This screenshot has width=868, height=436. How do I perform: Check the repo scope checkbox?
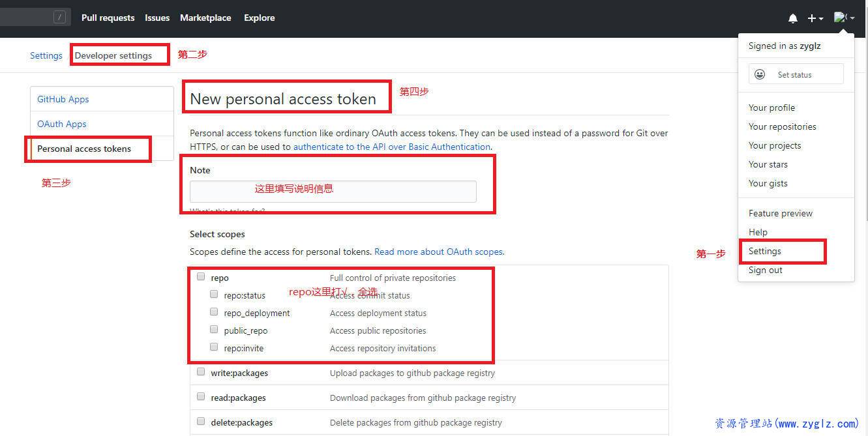[x=201, y=276]
